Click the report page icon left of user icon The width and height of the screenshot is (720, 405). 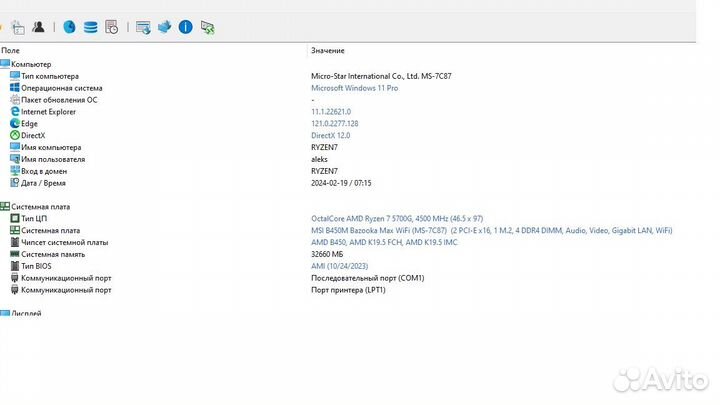pyautogui.click(x=18, y=27)
